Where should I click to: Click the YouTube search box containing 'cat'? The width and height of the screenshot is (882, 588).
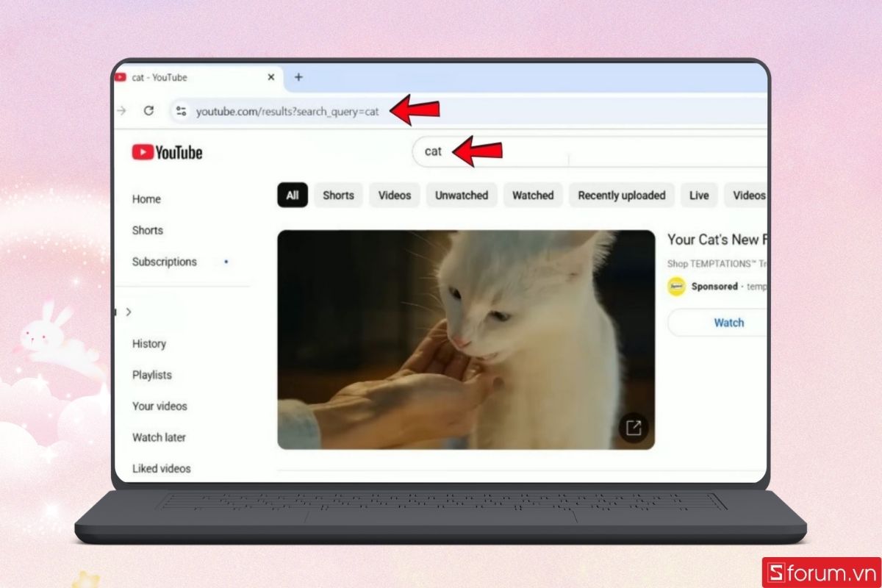pos(590,151)
